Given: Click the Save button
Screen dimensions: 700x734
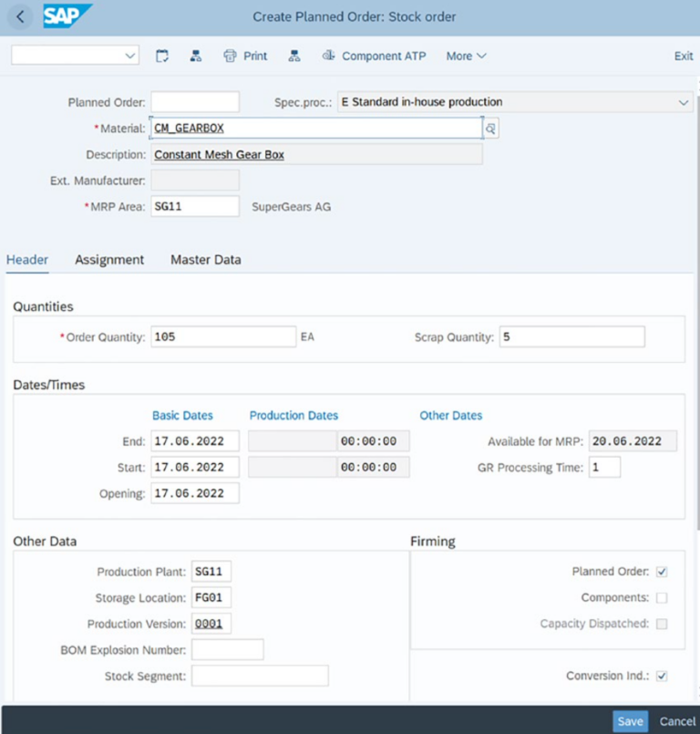Looking at the screenshot, I should pyautogui.click(x=630, y=720).
